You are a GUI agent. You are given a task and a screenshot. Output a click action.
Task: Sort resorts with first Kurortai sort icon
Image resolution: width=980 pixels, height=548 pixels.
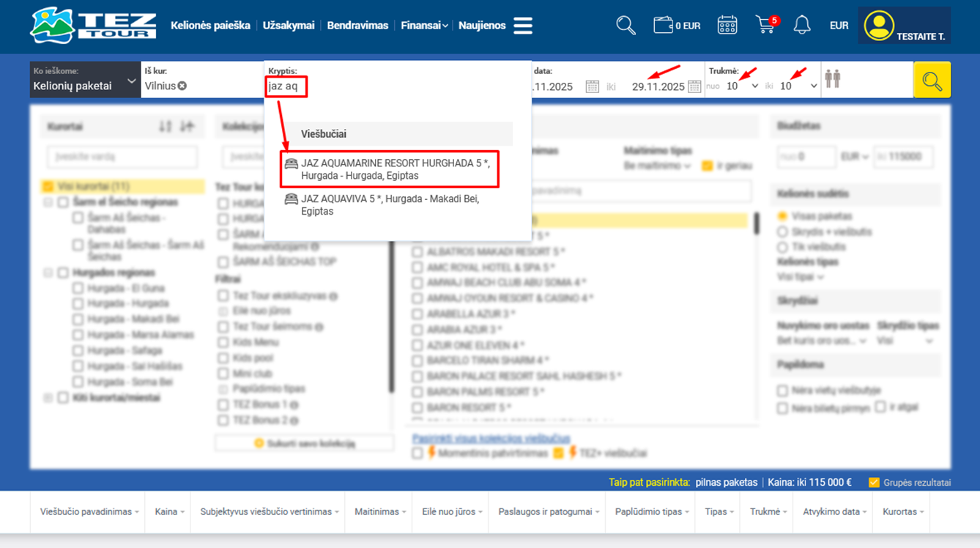coord(166,127)
